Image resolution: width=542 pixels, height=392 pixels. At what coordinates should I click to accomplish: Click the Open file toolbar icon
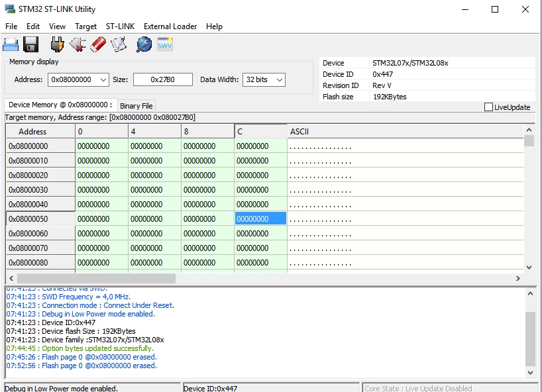[11, 44]
